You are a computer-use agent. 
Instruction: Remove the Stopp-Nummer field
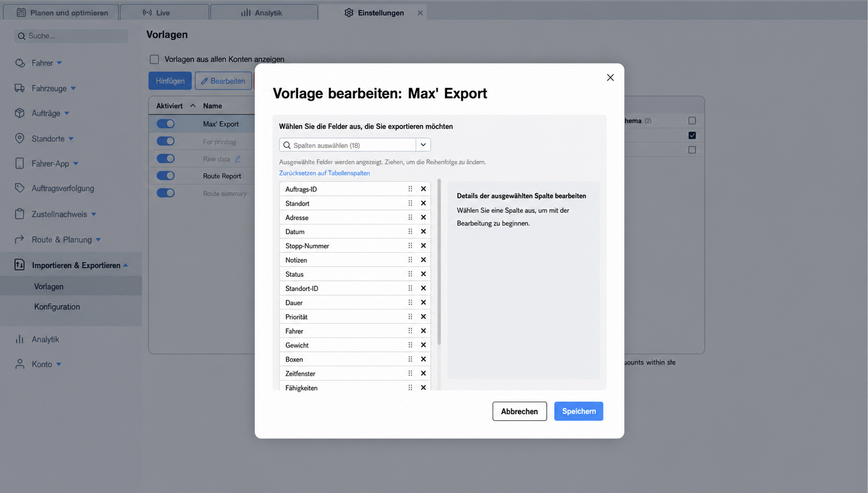(423, 246)
